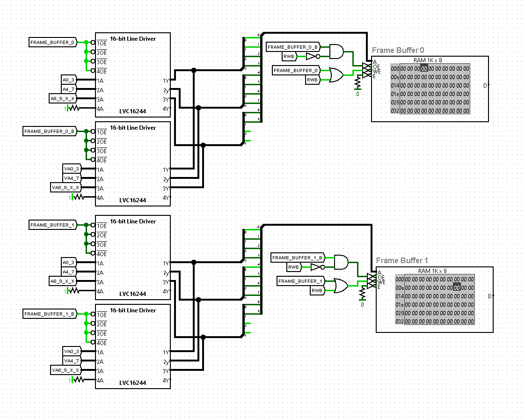Select the FRAME_BUFFER_0_B tunnel next to AND gate

(x=293, y=47)
